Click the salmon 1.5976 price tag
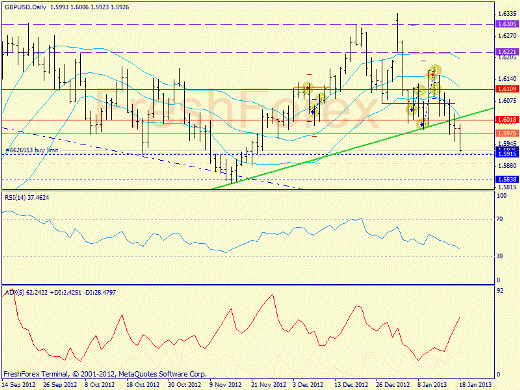 click(507, 133)
